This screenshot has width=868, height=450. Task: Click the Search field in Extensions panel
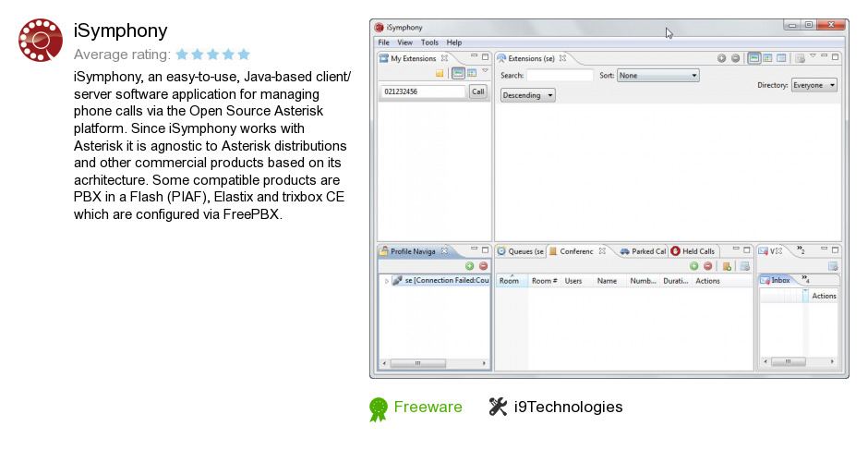click(560, 76)
